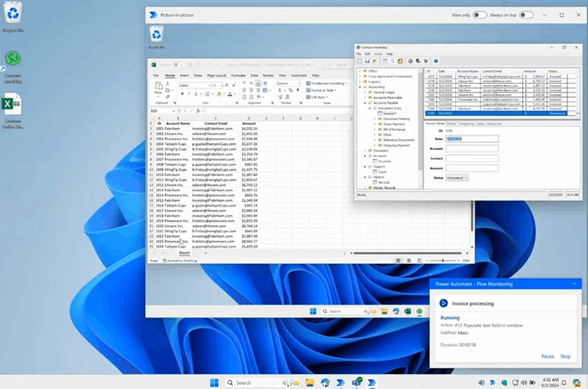This screenshot has width=588, height=389.
Task: Click the Fill Color bucket icon in Excel
Action: point(219,93)
